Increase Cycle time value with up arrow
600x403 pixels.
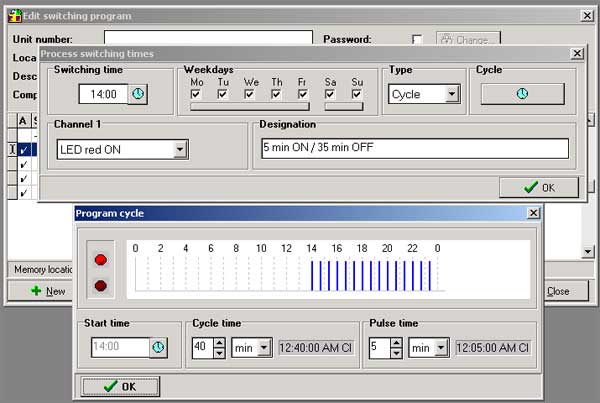coord(219,342)
